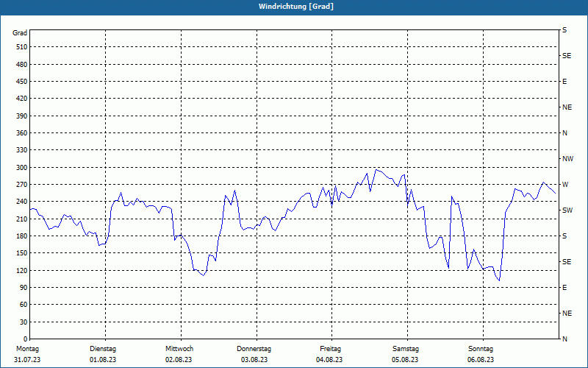Viewport: 588px width, 368px height.
Task: Click the 'SE' compass label beside the 480 gridline
Action: 567,56
